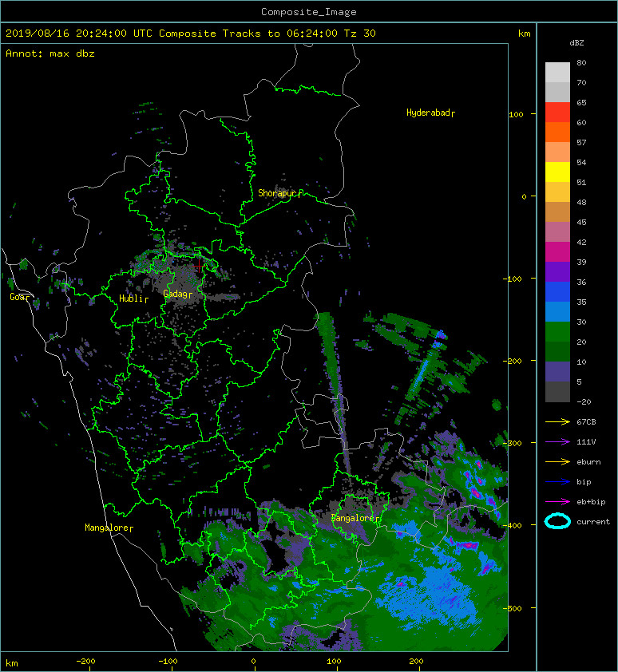Click the light orange 54–57 dBZ swatch
Screen dimensions: 618x672
pos(557,152)
